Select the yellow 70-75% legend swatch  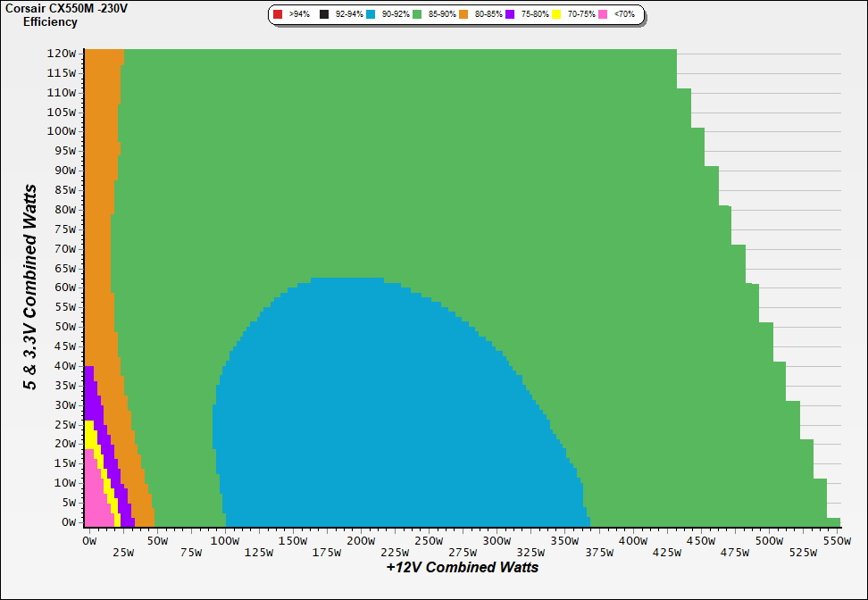click(x=556, y=15)
